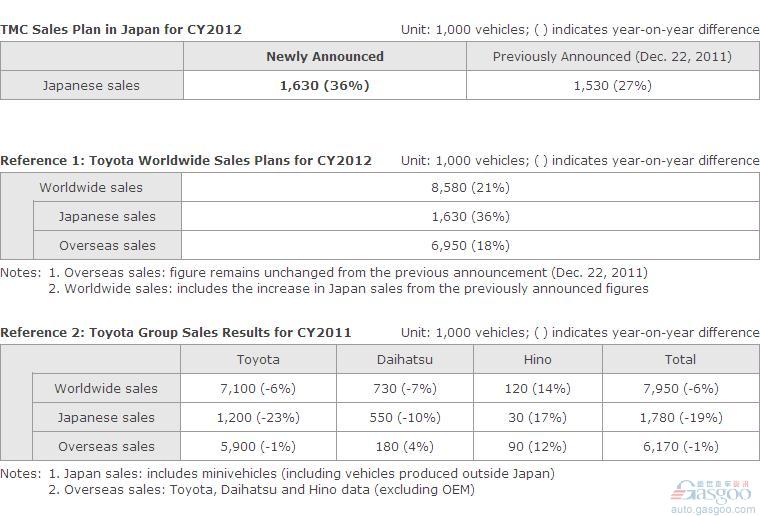Screen dimensions: 760x516
Task: Click the '7,100 (-6%)' cell
Action: coord(258,389)
